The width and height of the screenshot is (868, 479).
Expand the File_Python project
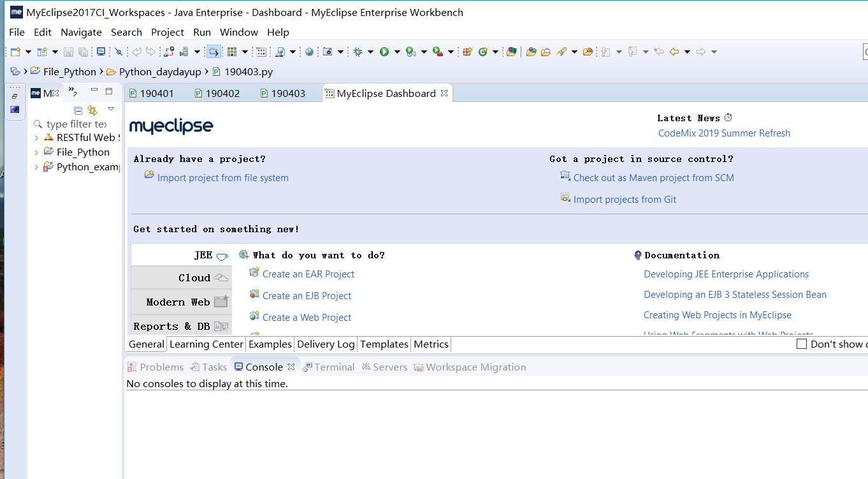click(x=36, y=152)
